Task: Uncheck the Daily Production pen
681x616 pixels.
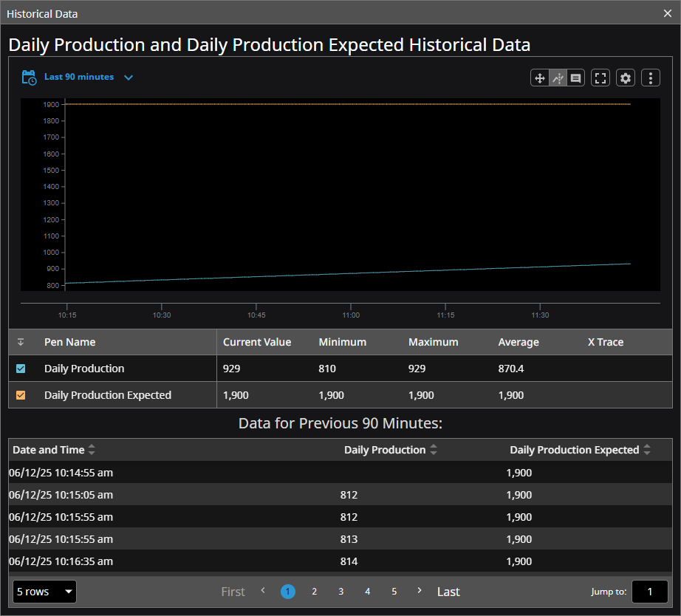Action: [21, 369]
